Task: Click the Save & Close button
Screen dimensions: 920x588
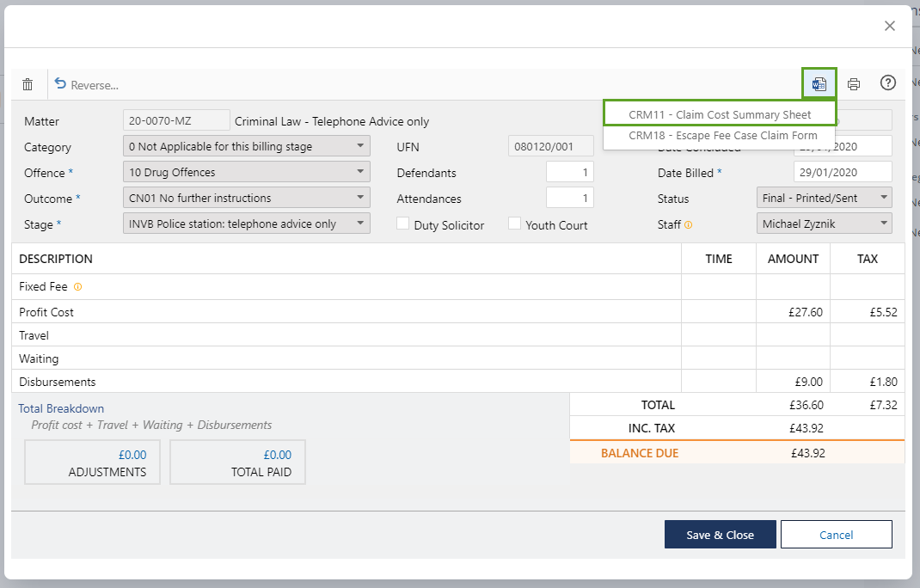Action: [720, 535]
